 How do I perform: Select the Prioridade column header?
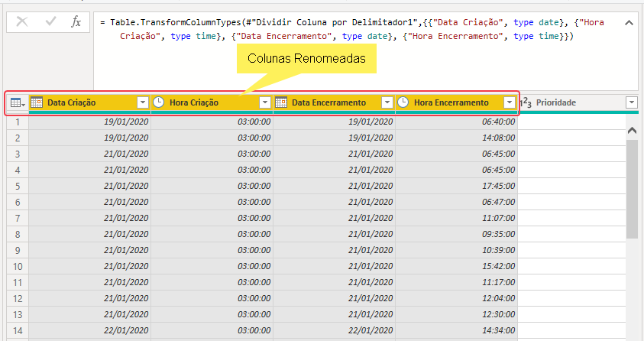coord(573,102)
